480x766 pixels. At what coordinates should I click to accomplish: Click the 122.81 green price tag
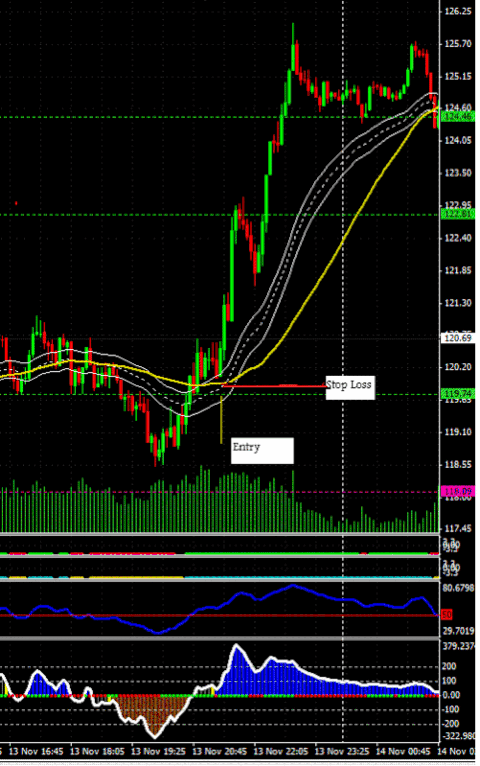(457, 214)
